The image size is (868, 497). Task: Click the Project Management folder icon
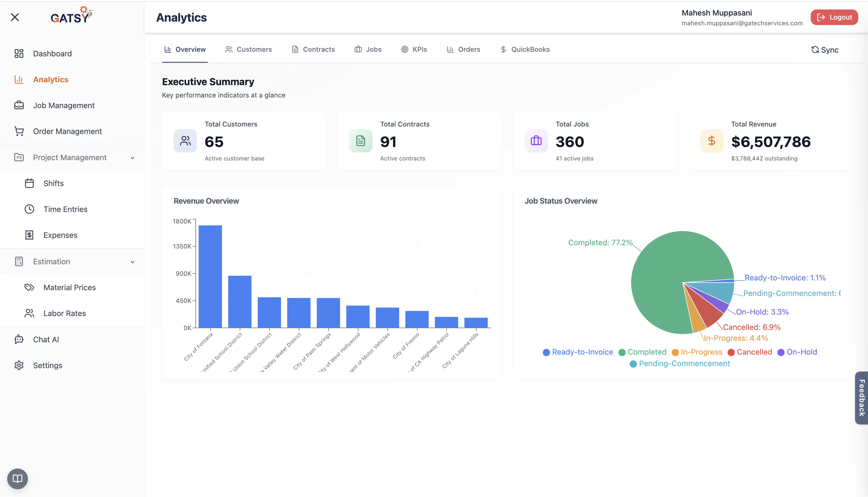(x=19, y=157)
